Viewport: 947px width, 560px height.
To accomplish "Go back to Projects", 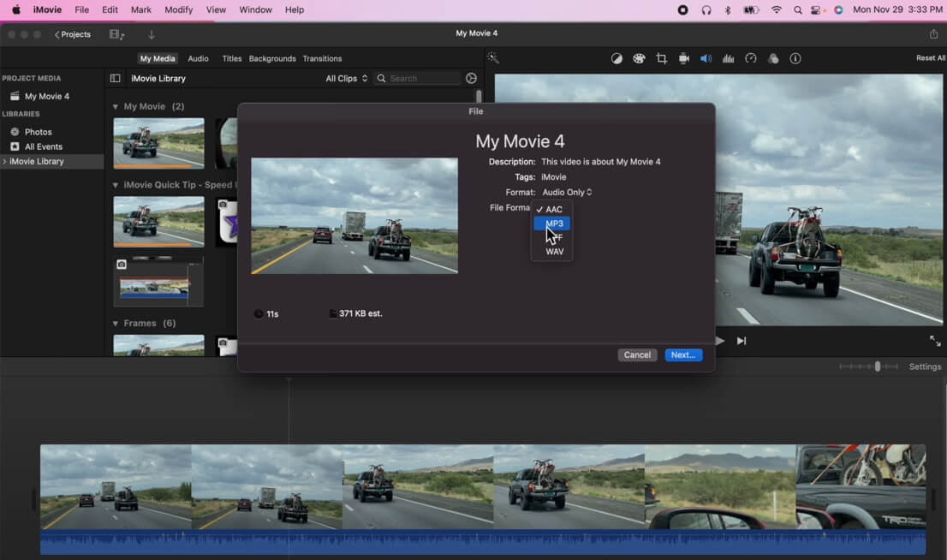I will coord(73,34).
